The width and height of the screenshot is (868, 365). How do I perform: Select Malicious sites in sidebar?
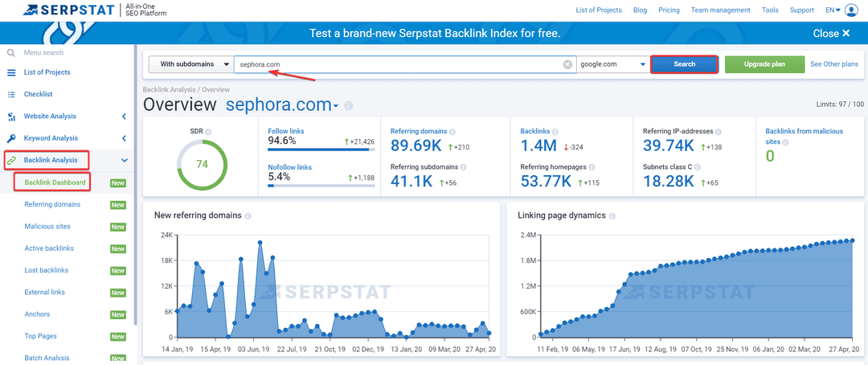(47, 227)
